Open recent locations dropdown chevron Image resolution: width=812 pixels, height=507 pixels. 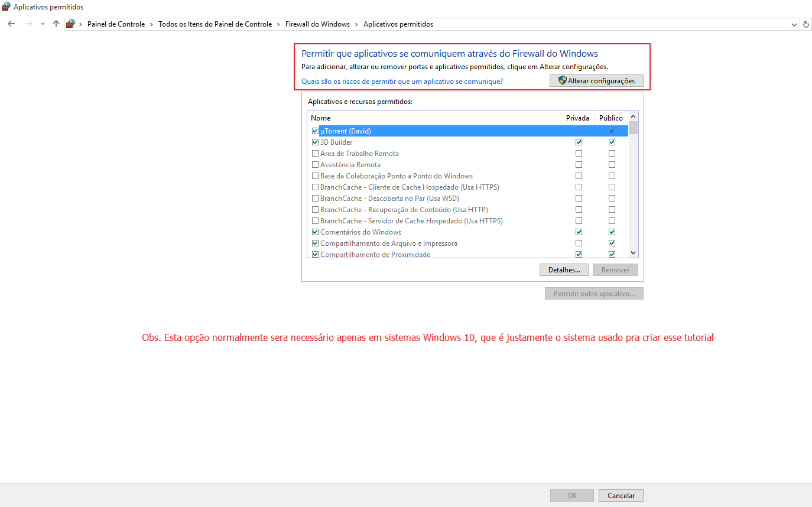click(x=43, y=24)
